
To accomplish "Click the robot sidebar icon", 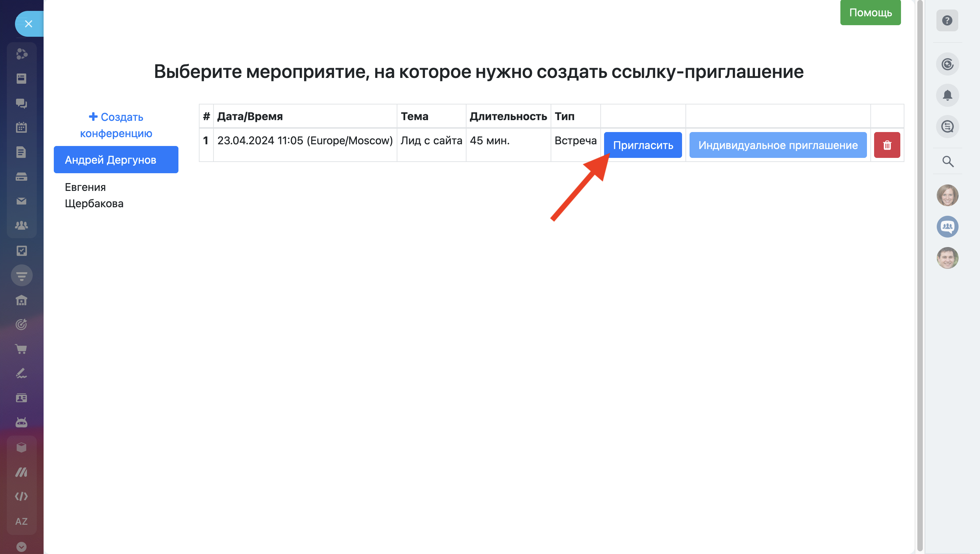I will [x=21, y=422].
